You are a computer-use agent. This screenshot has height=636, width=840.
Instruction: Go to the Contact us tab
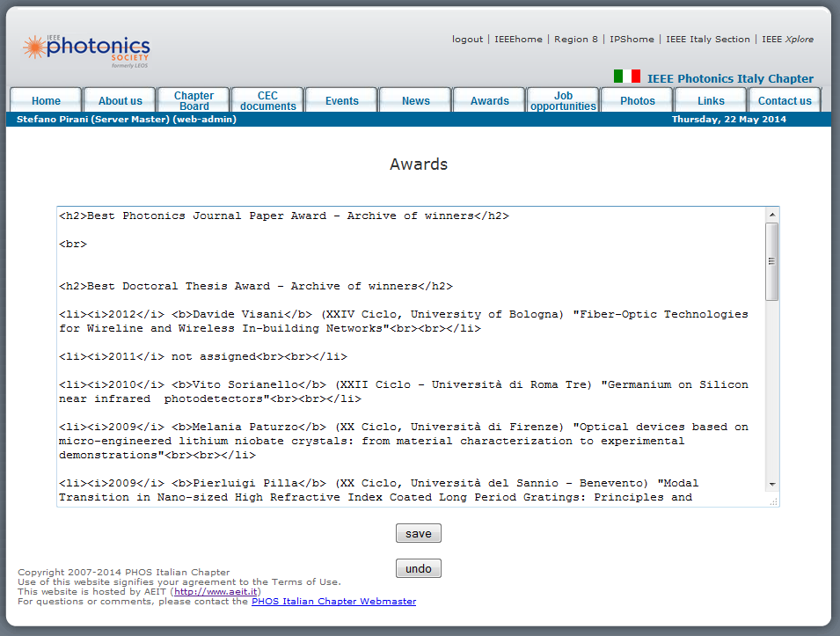coord(785,101)
